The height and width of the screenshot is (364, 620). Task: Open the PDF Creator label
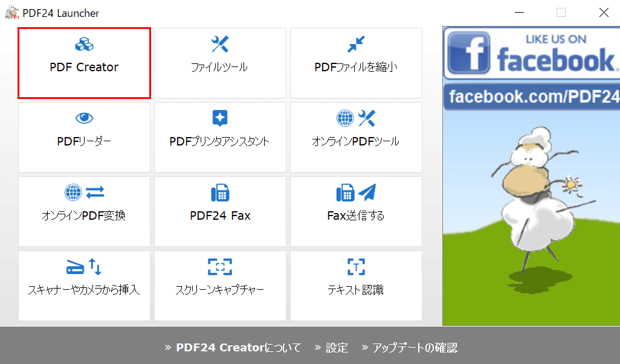(x=84, y=67)
